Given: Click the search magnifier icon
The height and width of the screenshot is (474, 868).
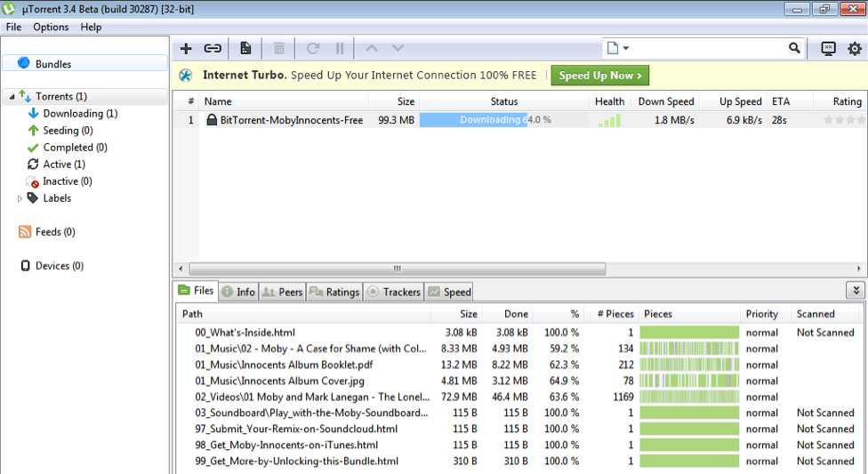Looking at the screenshot, I should click(794, 48).
